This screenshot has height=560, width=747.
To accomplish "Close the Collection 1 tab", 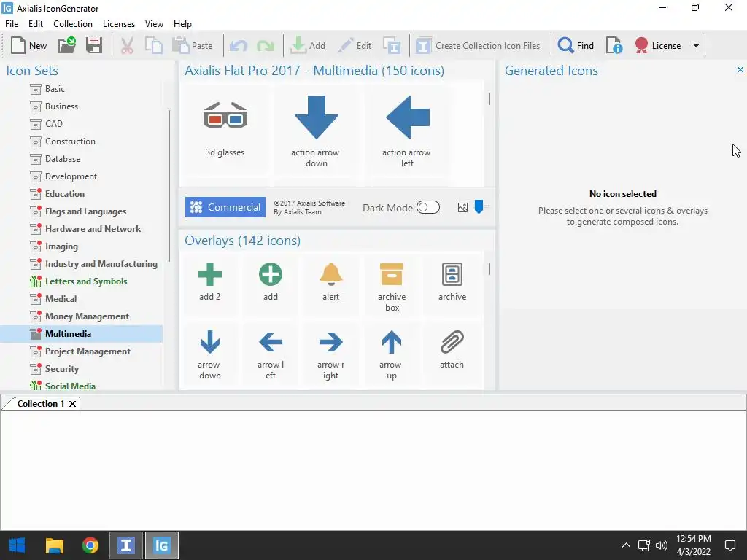I will click(x=72, y=404).
